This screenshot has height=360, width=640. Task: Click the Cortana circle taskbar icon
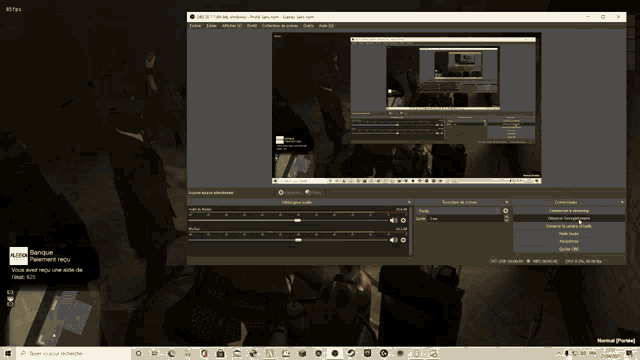coord(138,353)
